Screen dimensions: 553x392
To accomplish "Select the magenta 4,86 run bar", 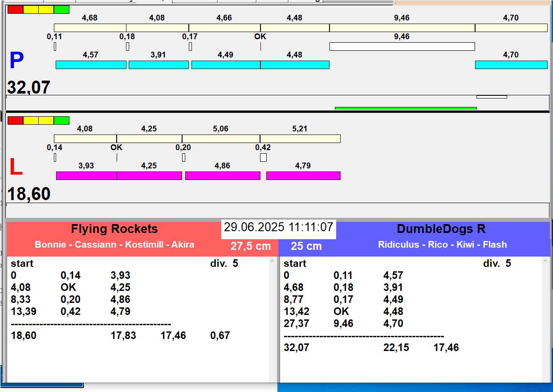I will coord(222,176).
